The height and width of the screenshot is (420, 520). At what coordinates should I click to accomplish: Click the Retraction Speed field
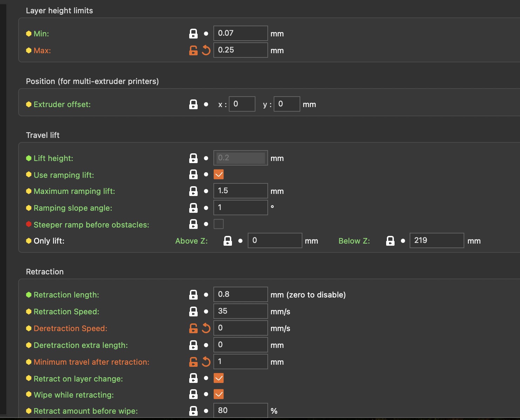pos(241,311)
